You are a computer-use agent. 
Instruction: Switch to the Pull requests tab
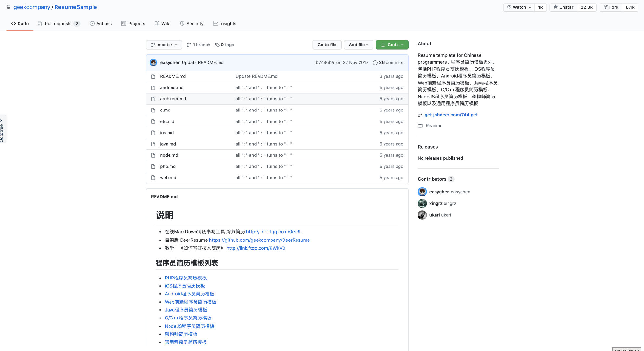tap(58, 24)
